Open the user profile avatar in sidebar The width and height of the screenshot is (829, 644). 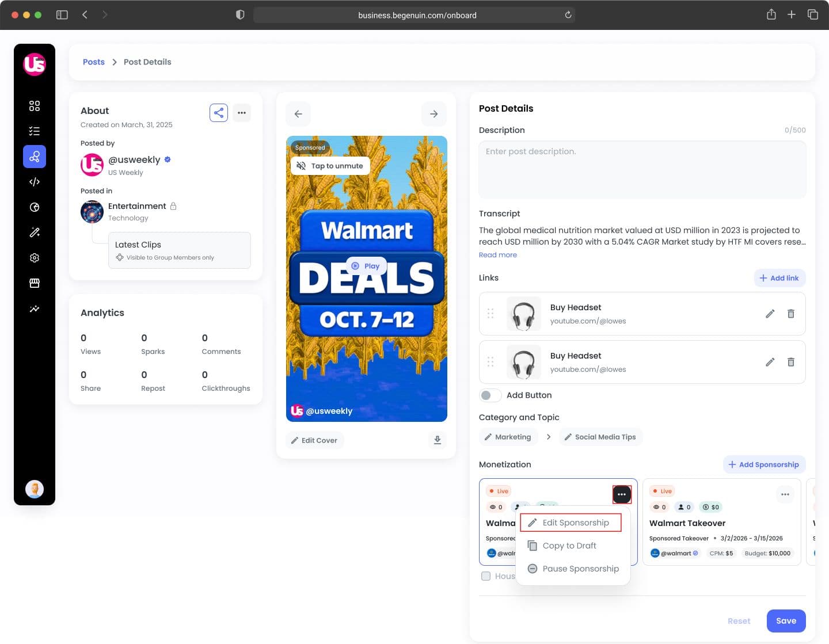[x=35, y=489]
